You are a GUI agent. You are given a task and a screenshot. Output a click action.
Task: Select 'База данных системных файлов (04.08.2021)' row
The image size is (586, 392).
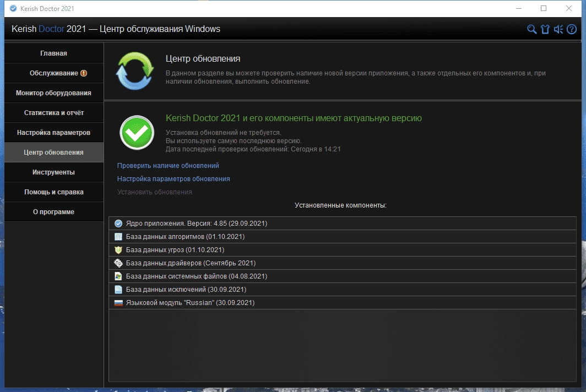(x=343, y=276)
